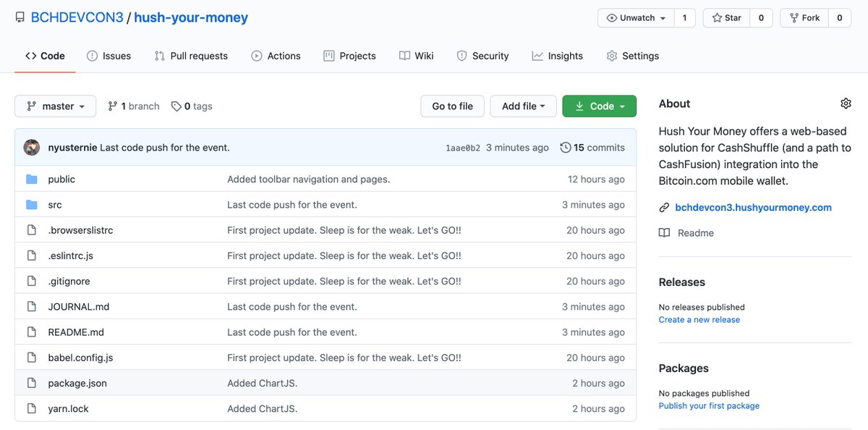The width and height of the screenshot is (868, 430).
Task: Open the README.md file
Action: coord(76,332)
